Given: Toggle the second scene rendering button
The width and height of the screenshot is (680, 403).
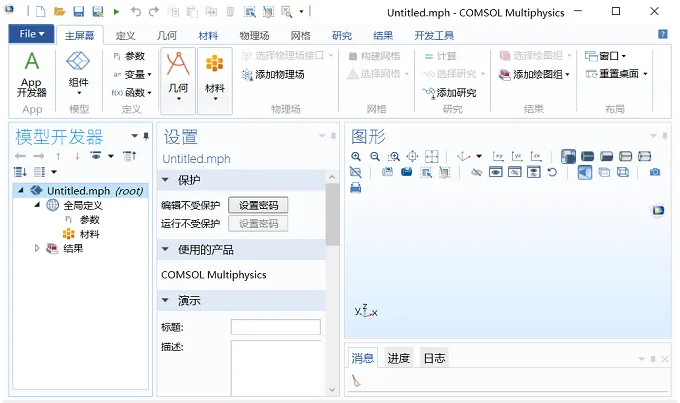Looking at the screenshot, I should point(587,157).
